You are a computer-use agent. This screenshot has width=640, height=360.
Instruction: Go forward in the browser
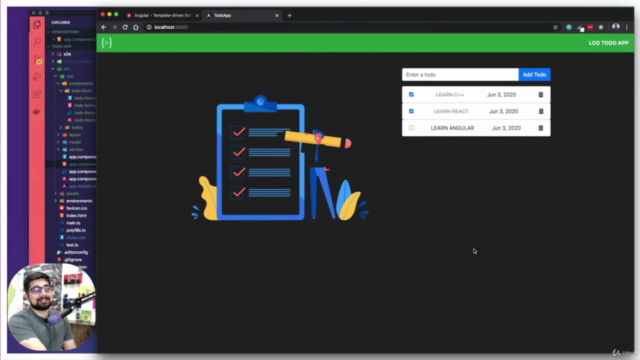tap(114, 27)
